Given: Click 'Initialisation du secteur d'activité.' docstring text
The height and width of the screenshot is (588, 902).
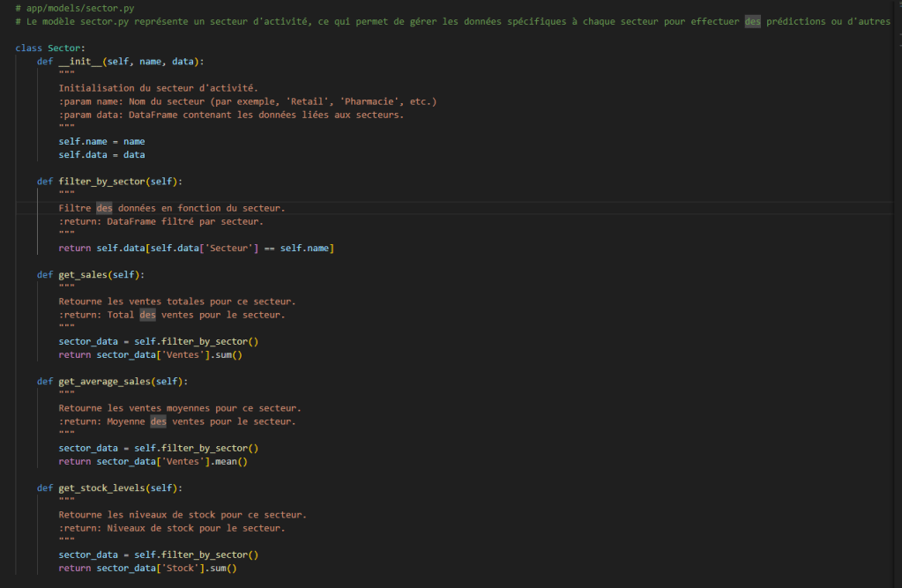Looking at the screenshot, I should point(158,88).
